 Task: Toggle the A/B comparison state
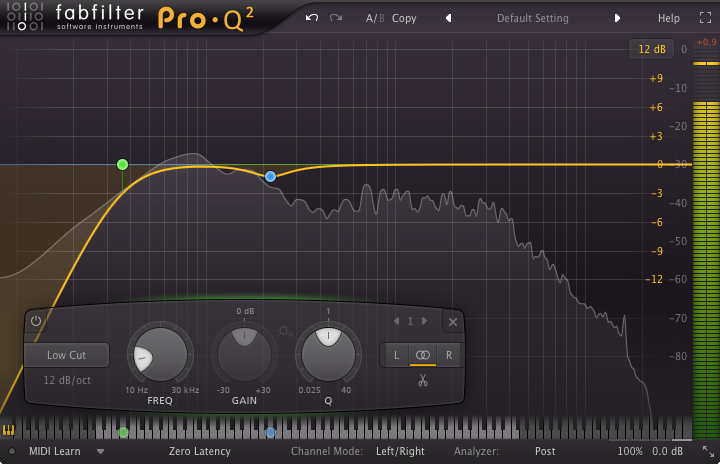click(375, 18)
